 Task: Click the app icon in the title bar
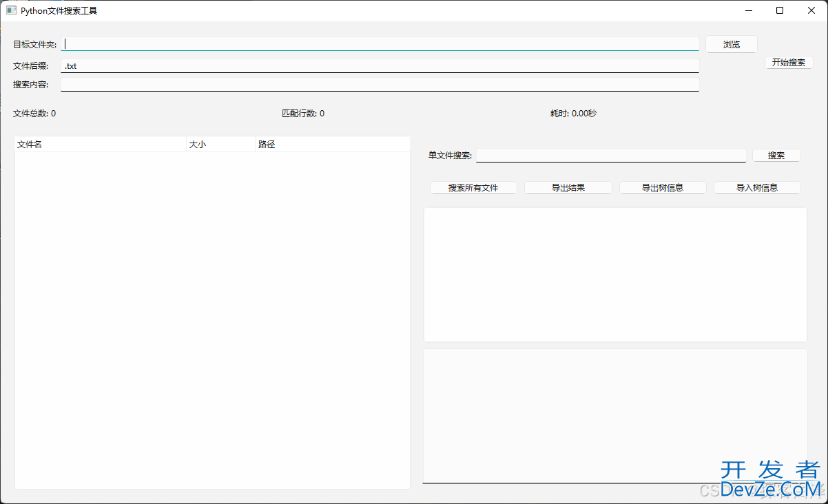coord(11,10)
